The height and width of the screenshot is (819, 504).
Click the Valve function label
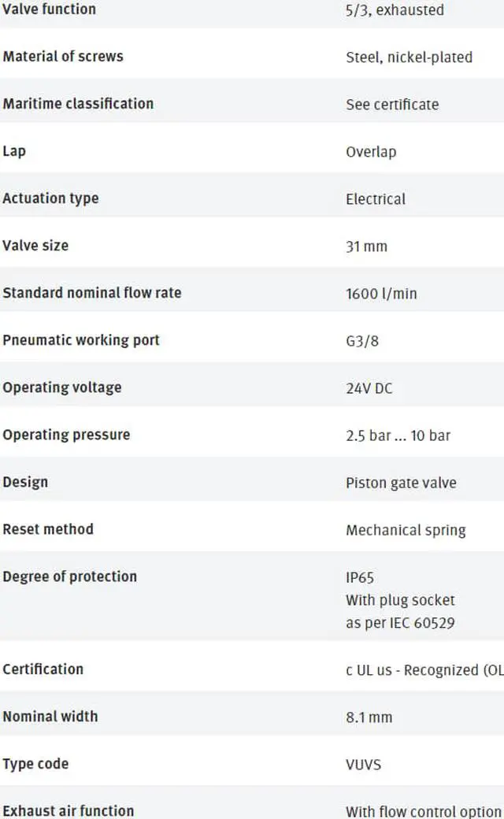(49, 9)
